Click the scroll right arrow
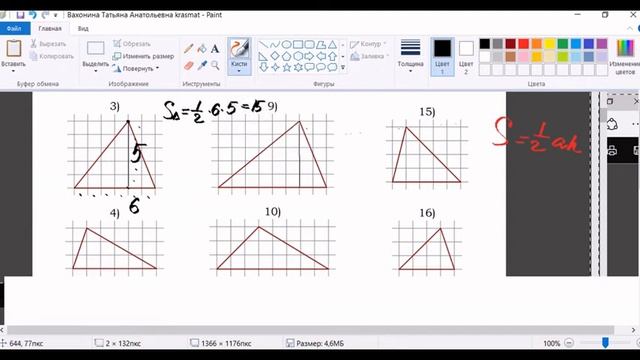 pos(633,330)
